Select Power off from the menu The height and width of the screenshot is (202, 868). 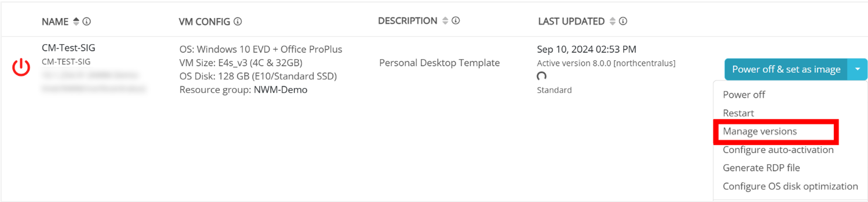744,95
